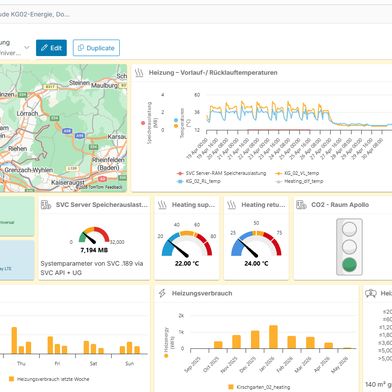Toggle KG_02_VL_temp legend entry
The width and height of the screenshot is (392, 392).
pos(297,173)
